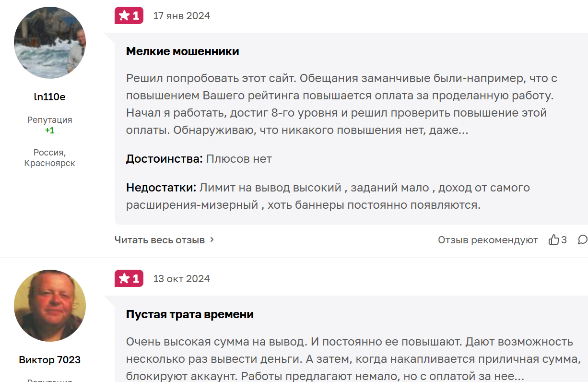Open the ln110e user profile link
588x382 pixels.
pyautogui.click(x=50, y=97)
